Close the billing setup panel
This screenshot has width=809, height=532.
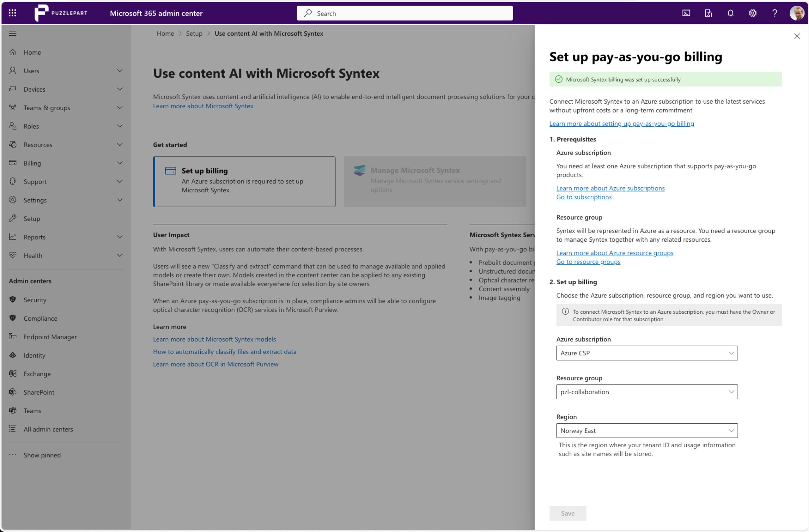[797, 36]
